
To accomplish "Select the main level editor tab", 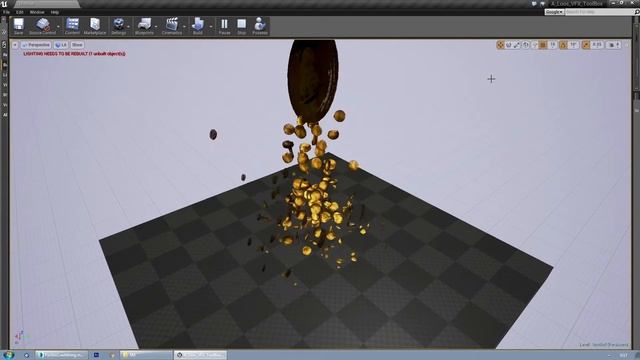I will (47, 4).
